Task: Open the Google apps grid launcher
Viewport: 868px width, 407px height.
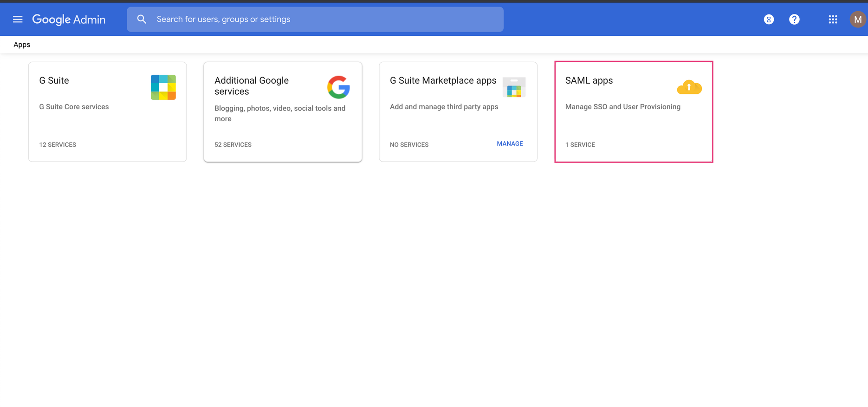Action: point(833,20)
